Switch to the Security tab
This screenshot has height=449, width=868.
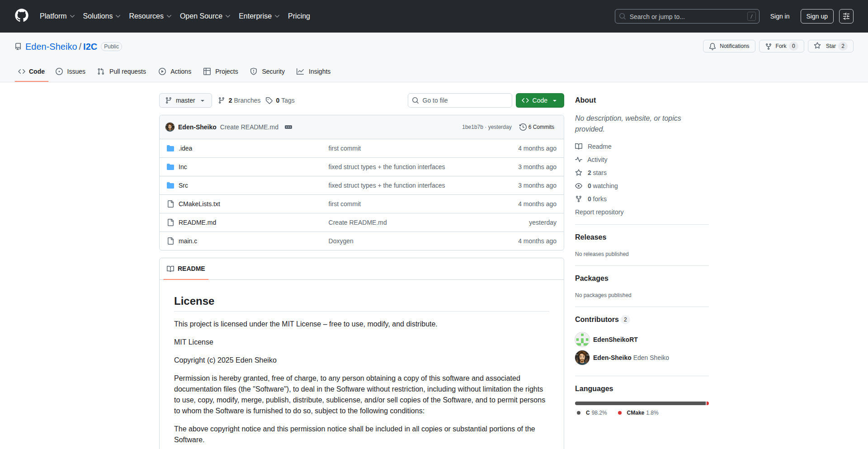[x=268, y=71]
